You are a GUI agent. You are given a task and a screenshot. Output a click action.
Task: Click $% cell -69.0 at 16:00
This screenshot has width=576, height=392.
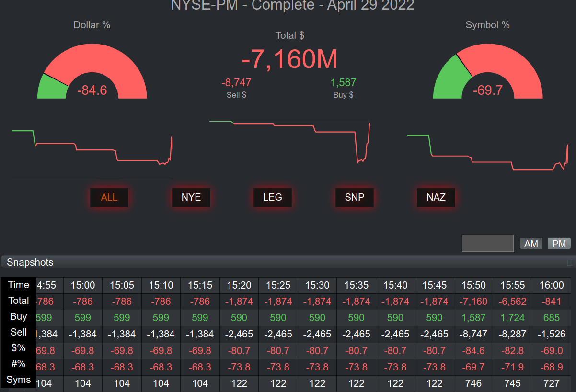[552, 350]
